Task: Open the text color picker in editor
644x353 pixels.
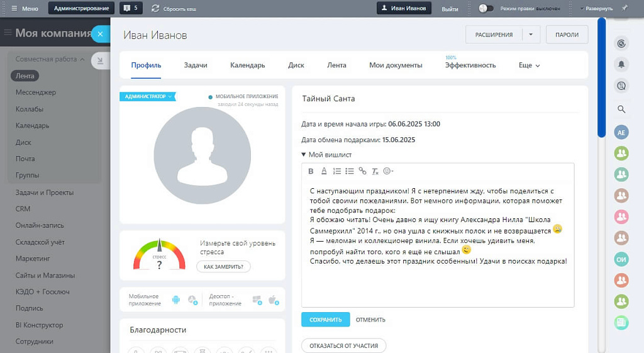Action: 324,171
